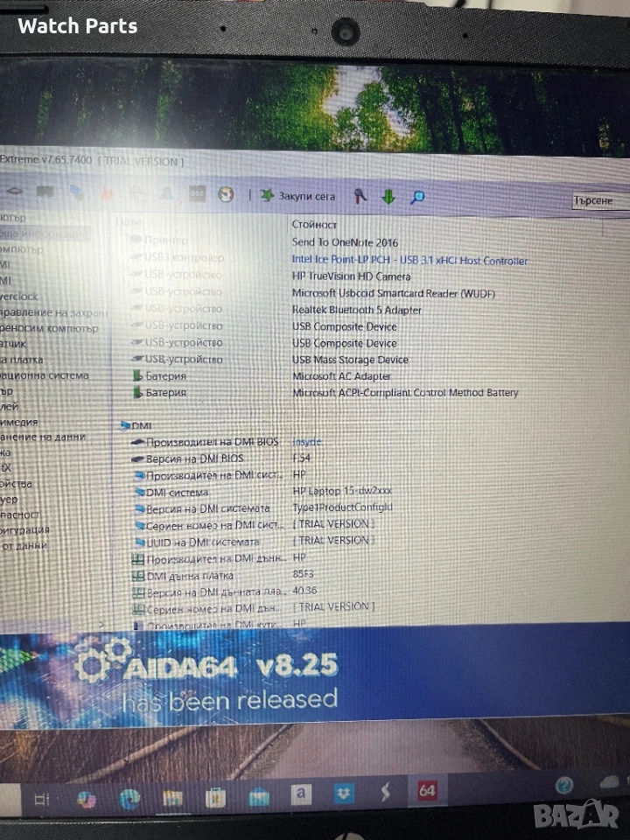The width and height of the screenshot is (630, 840).
Task: Open the Intel Ice Point-LP PCH controller link
Action: [409, 261]
